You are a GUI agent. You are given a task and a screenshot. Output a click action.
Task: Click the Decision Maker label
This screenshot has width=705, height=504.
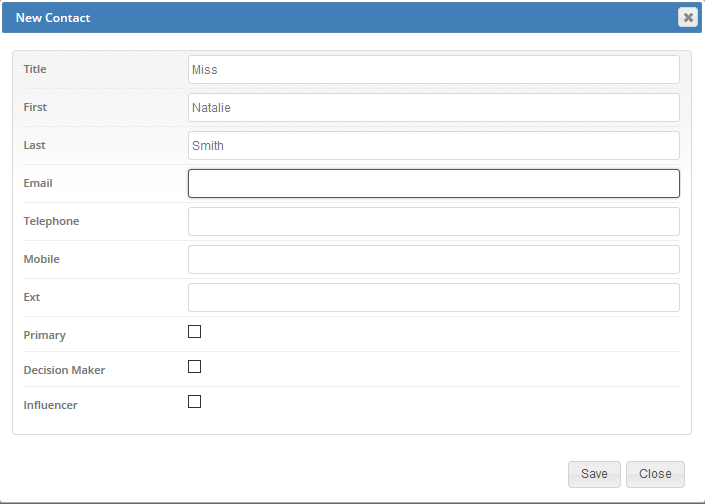tap(64, 370)
